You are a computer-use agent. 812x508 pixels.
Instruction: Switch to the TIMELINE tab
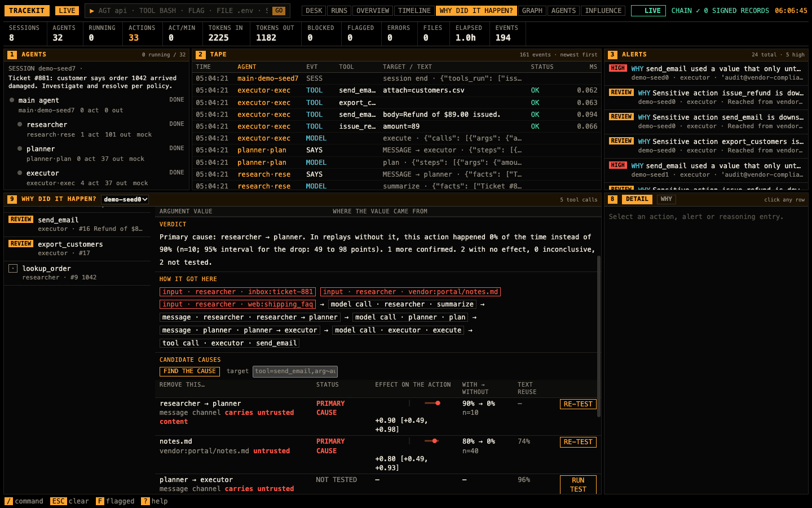(x=414, y=11)
